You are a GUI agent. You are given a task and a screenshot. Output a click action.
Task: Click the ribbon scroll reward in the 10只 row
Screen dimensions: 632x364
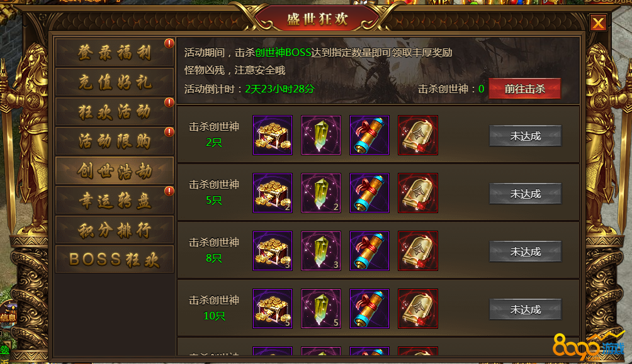[x=370, y=309]
